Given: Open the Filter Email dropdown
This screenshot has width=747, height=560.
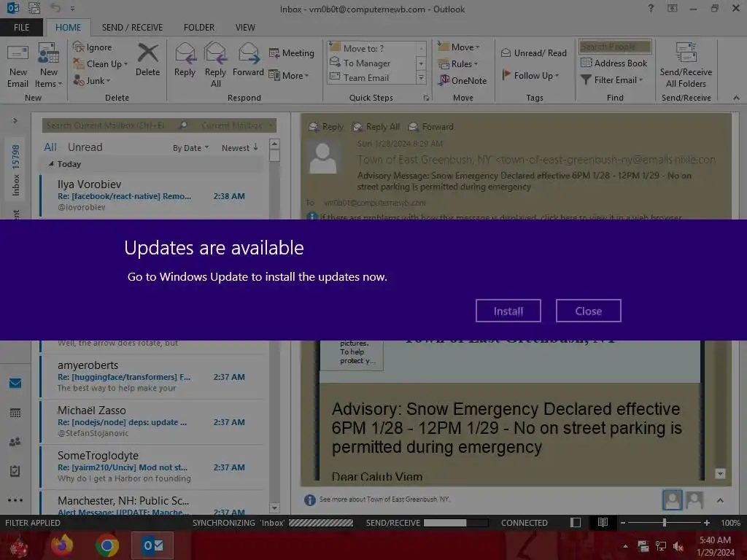Looking at the screenshot, I should [612, 80].
